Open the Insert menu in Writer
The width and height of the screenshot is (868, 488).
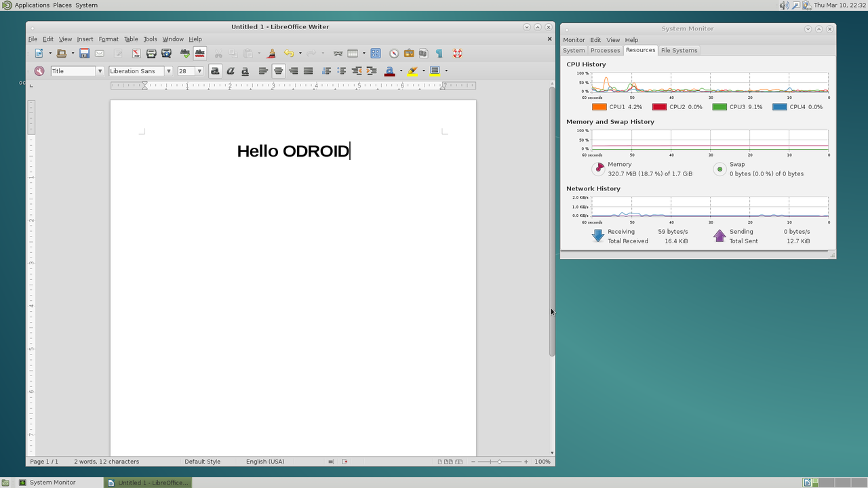point(85,39)
